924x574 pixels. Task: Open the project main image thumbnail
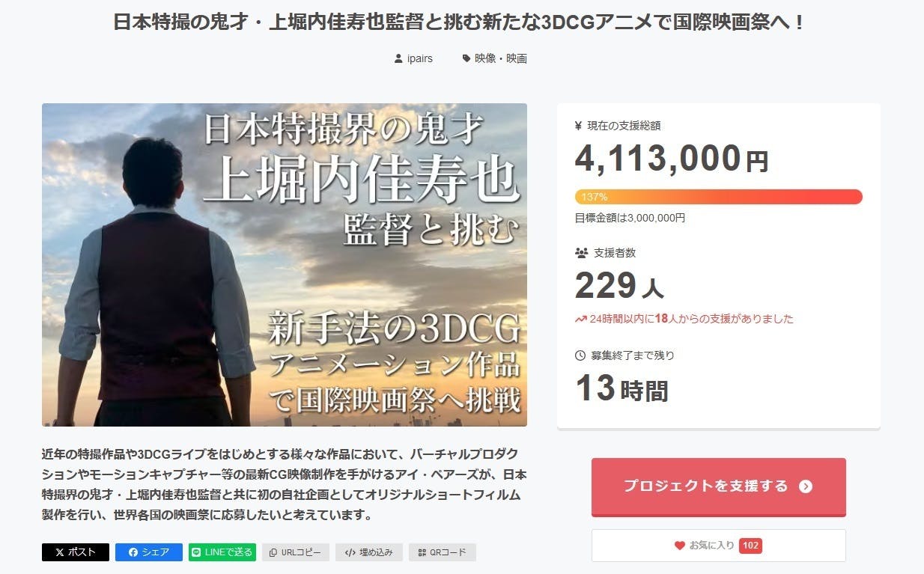285,265
